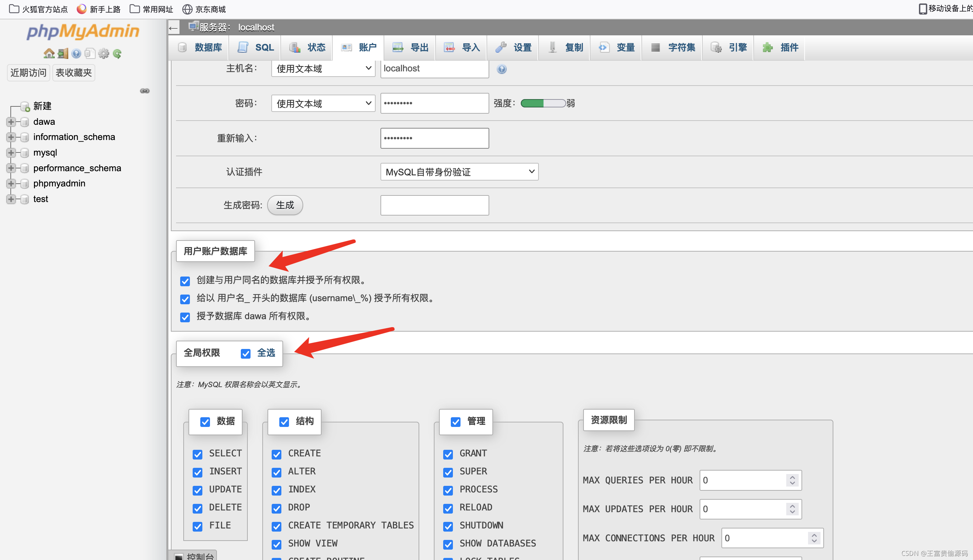The height and width of the screenshot is (560, 973).
Task: Click the new database icon beside 新建
Action: [25, 106]
